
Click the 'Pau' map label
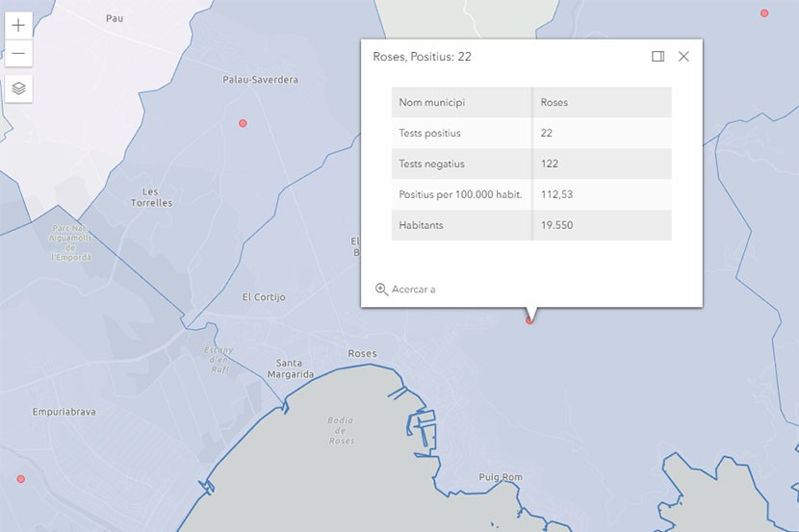click(x=115, y=18)
